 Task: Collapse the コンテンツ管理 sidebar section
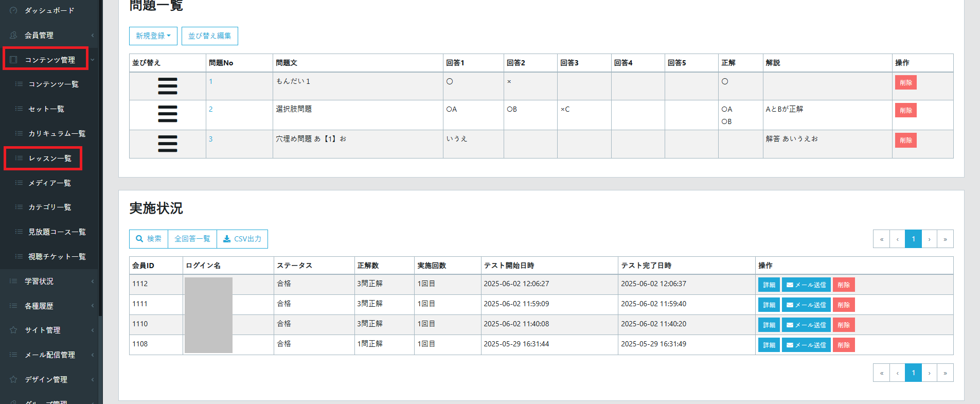tap(49, 60)
